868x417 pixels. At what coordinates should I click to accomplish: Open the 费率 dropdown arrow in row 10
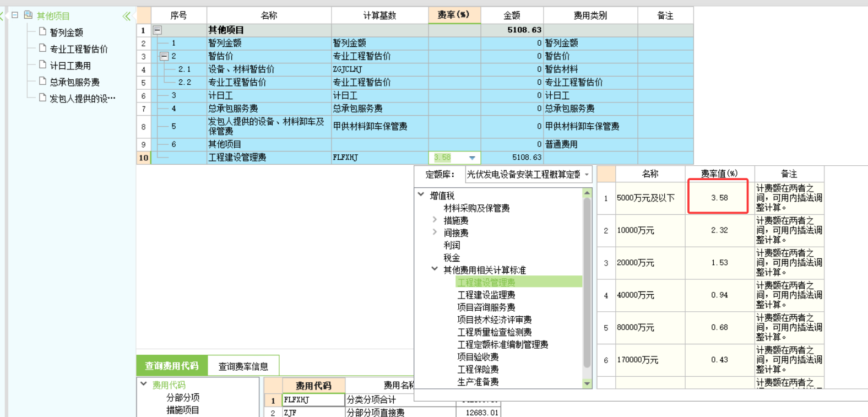point(472,158)
